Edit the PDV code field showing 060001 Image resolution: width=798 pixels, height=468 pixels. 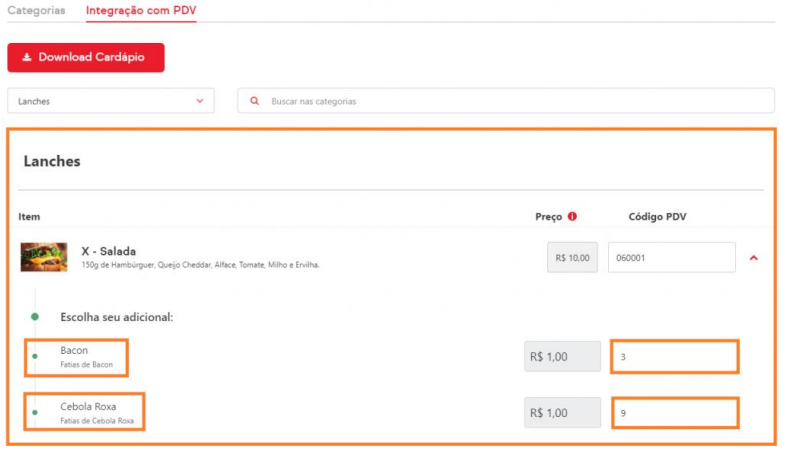[671, 258]
